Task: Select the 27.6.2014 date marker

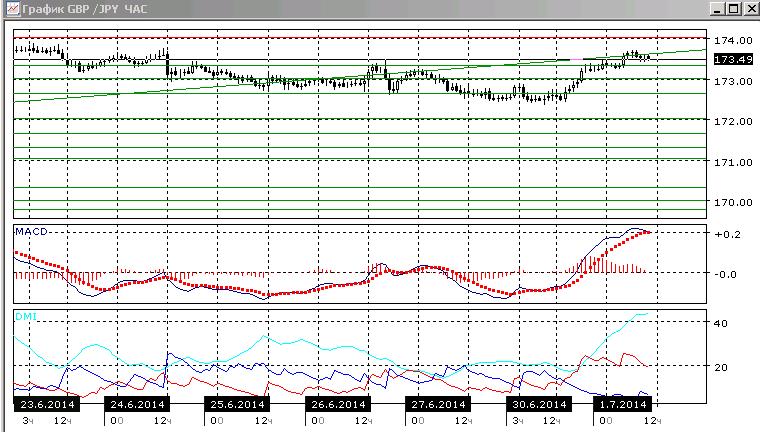Action: 438,404
